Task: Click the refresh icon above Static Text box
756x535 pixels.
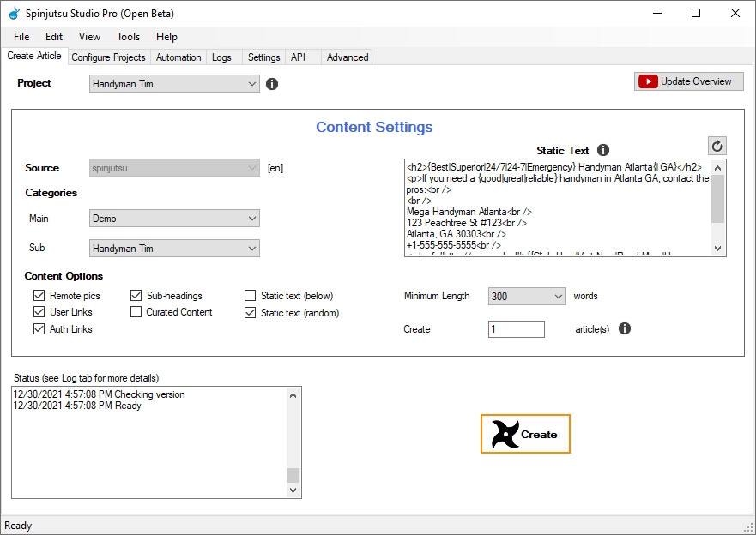Action: tap(717, 146)
